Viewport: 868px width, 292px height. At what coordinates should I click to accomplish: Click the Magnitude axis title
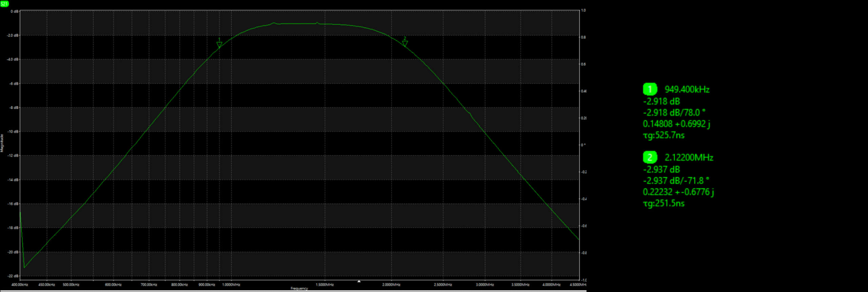tap(2, 143)
